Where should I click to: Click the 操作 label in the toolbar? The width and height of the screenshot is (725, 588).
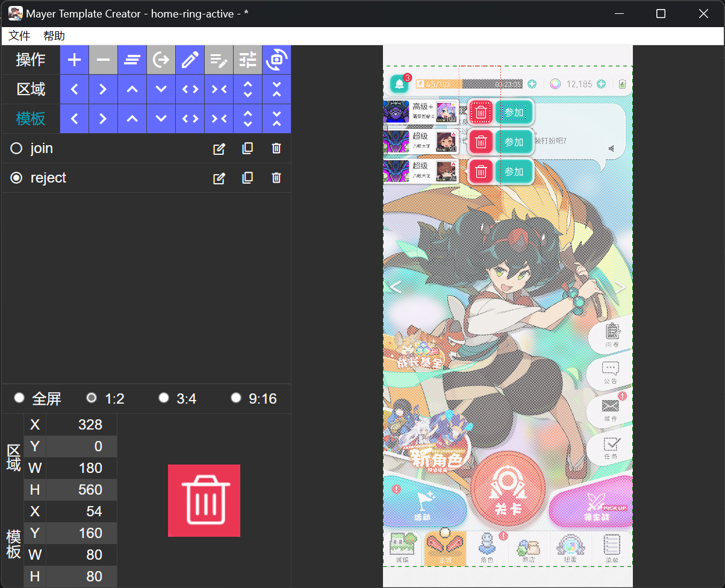click(31, 60)
